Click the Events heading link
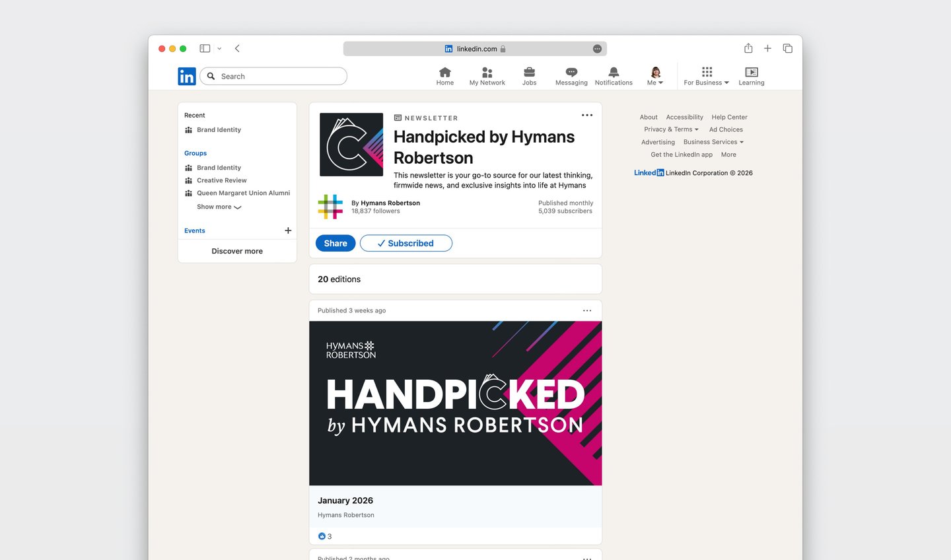The image size is (951, 560). (x=195, y=230)
